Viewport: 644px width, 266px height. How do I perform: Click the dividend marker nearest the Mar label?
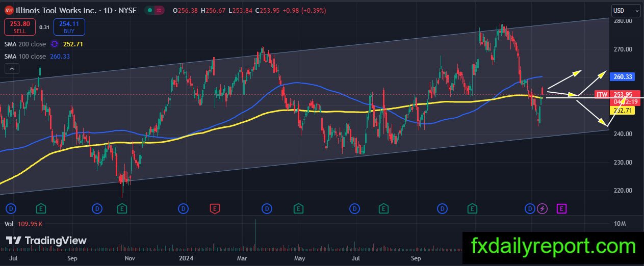pyautogui.click(x=267, y=208)
